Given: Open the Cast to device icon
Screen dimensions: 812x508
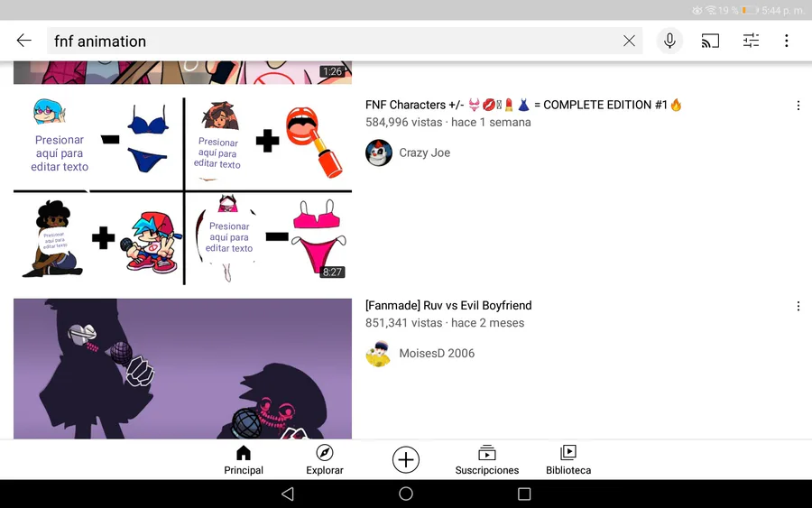Looking at the screenshot, I should click(x=710, y=41).
